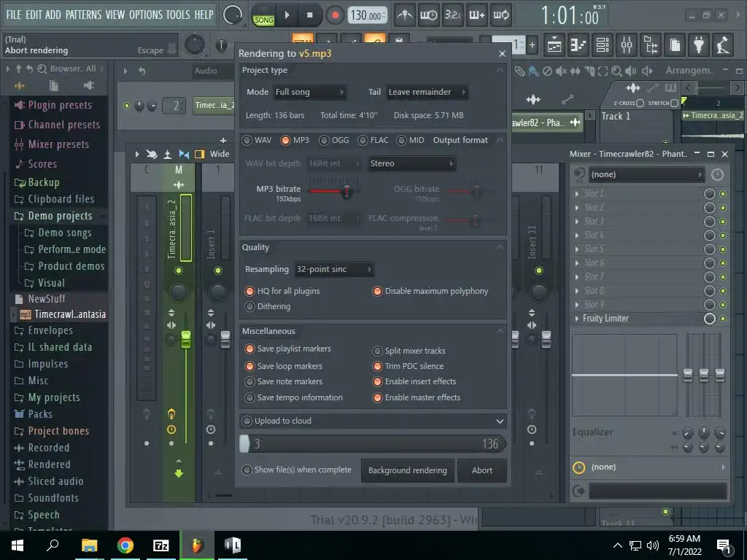
Task: Click the record button in the transport bar
Action: tap(335, 15)
